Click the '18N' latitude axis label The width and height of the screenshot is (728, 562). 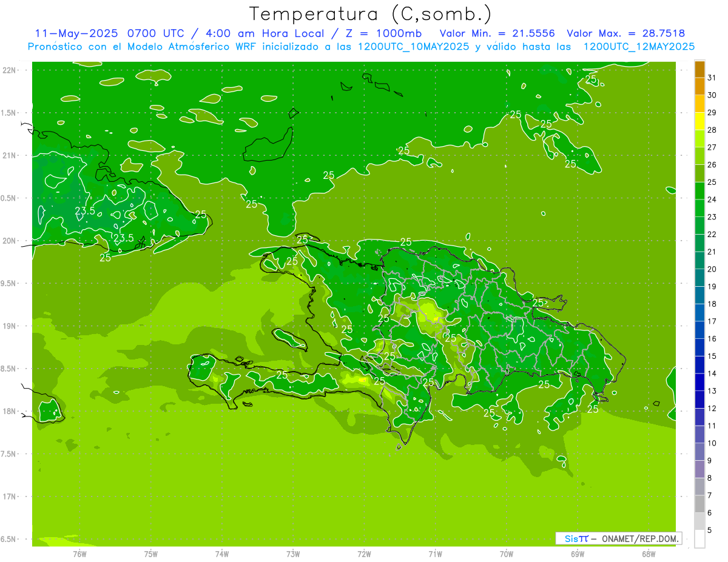pos(10,411)
